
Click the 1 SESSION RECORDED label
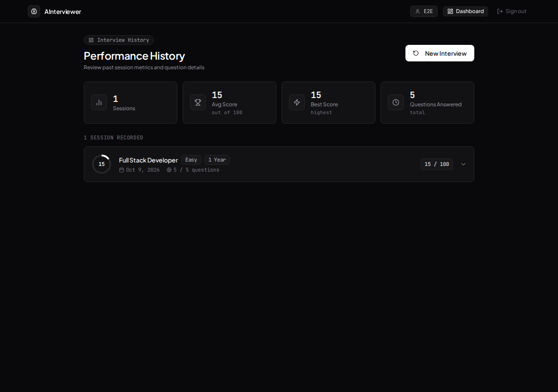click(x=113, y=138)
